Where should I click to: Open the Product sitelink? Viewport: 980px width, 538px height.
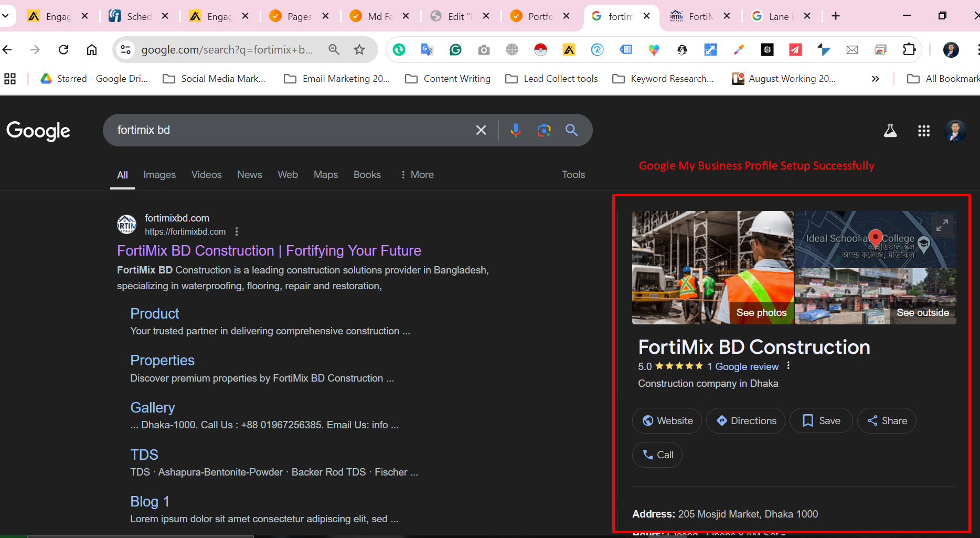pyautogui.click(x=155, y=314)
